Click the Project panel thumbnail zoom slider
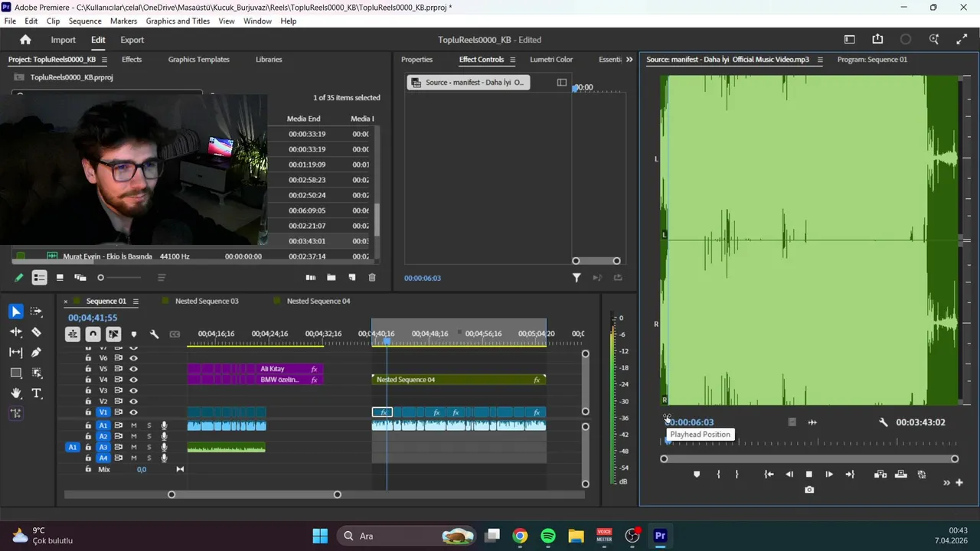The height and width of the screenshot is (551, 980). (x=120, y=278)
